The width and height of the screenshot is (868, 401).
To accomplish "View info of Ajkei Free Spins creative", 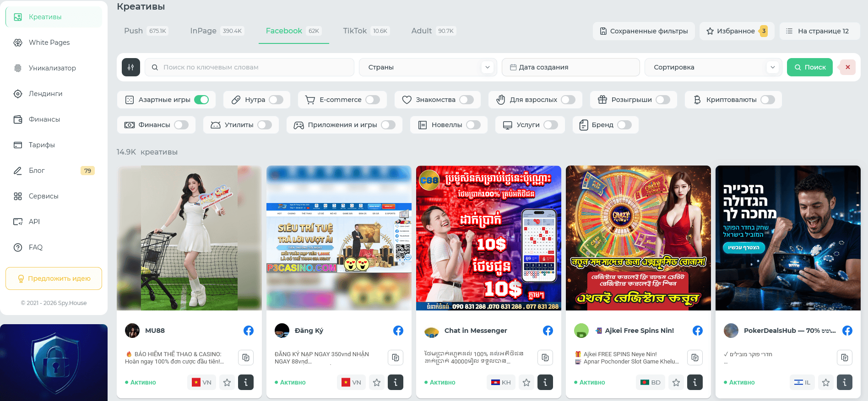I will [x=695, y=382].
